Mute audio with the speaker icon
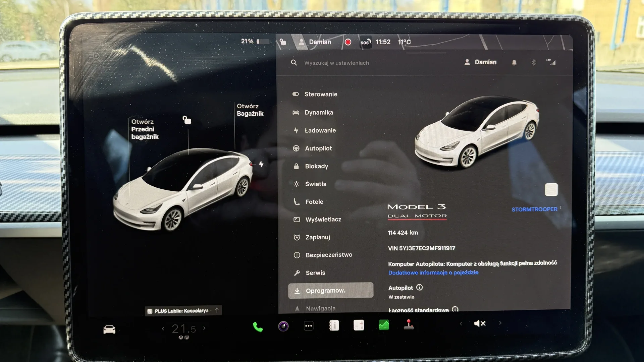This screenshot has width=644, height=362. tap(480, 323)
